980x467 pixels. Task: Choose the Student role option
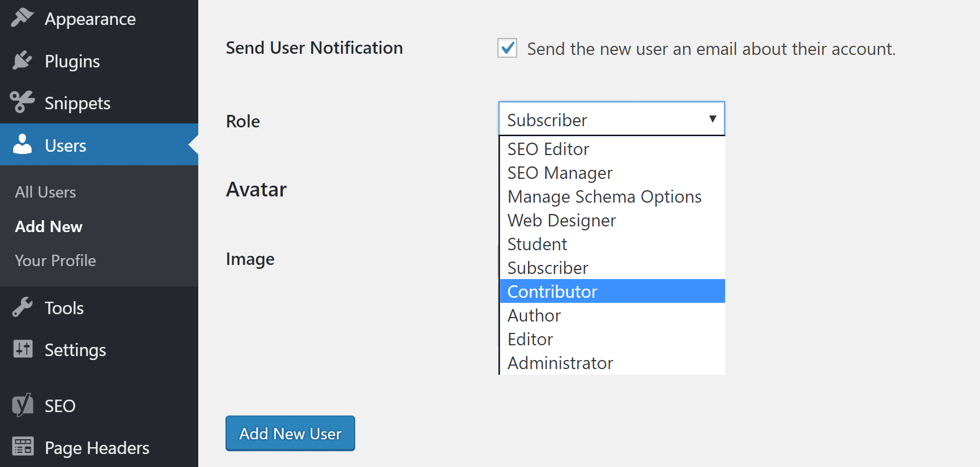pos(536,244)
